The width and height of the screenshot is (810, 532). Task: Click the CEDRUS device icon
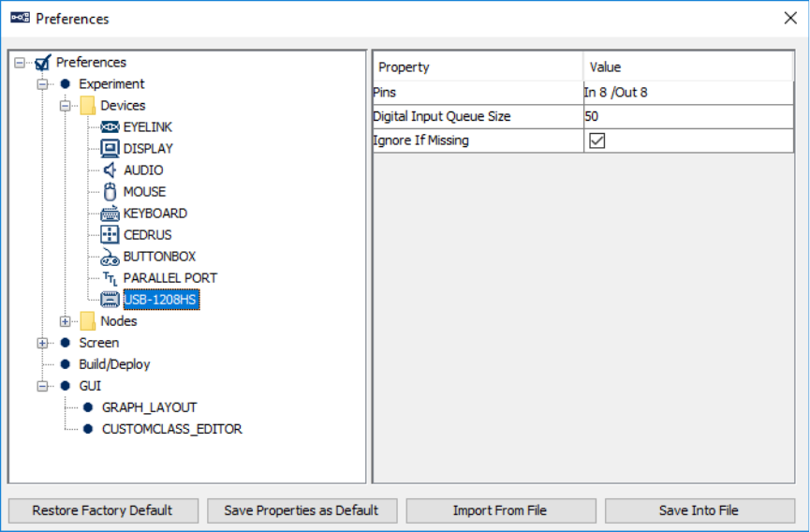110,235
